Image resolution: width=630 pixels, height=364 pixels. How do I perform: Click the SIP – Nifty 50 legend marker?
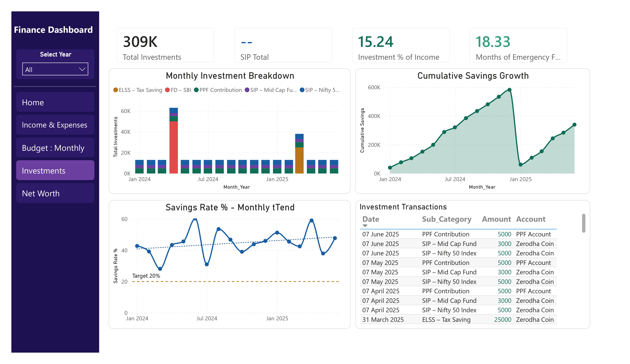point(302,90)
